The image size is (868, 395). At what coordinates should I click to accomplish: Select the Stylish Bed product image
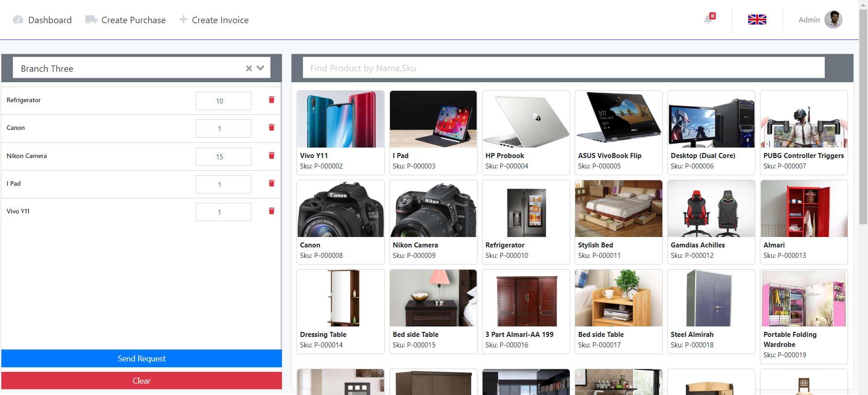618,208
